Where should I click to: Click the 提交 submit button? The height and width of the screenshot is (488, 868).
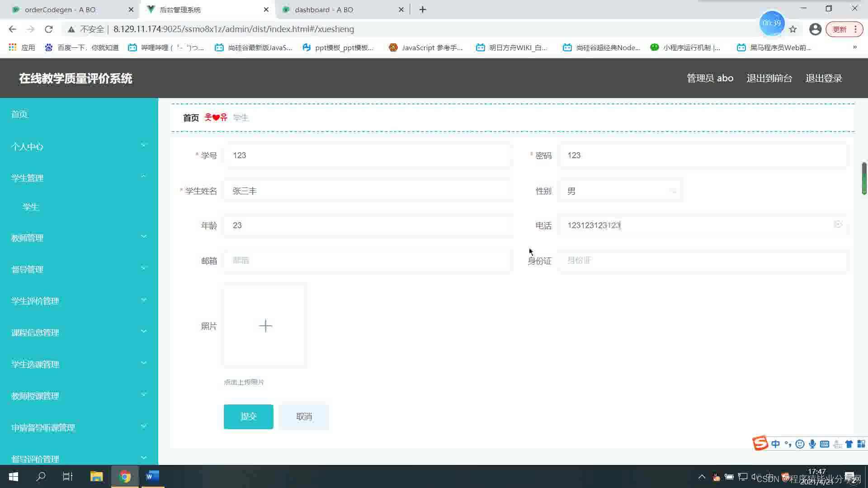coord(248,417)
